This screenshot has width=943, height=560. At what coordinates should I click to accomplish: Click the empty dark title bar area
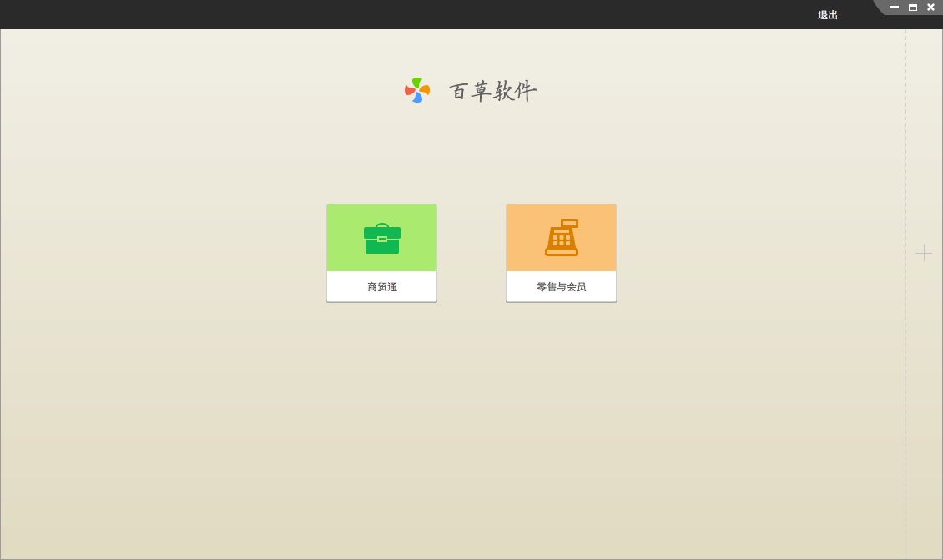(417, 14)
